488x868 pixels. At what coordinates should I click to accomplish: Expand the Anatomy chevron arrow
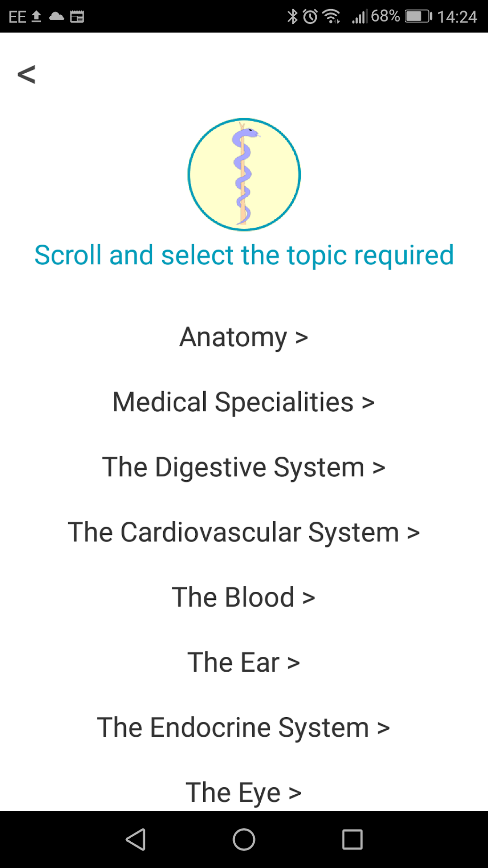coord(301,338)
